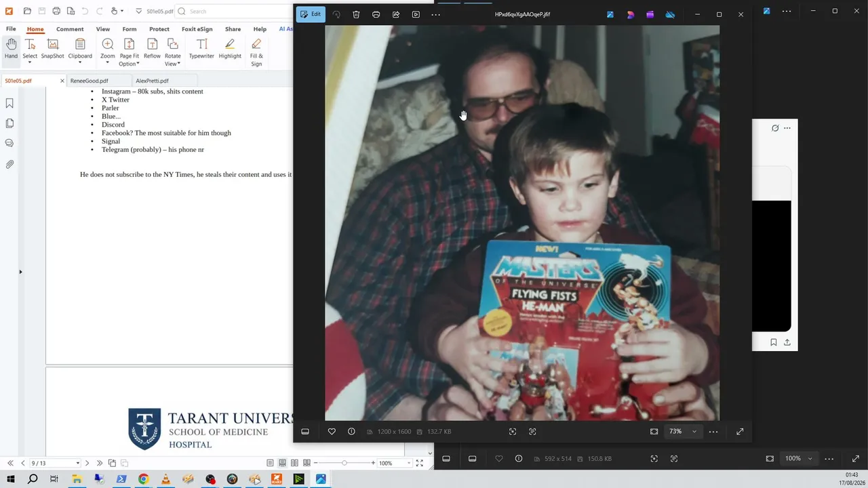Image resolution: width=868 pixels, height=488 pixels.
Task: Enable single page view mode in Foxit
Action: tap(270, 463)
